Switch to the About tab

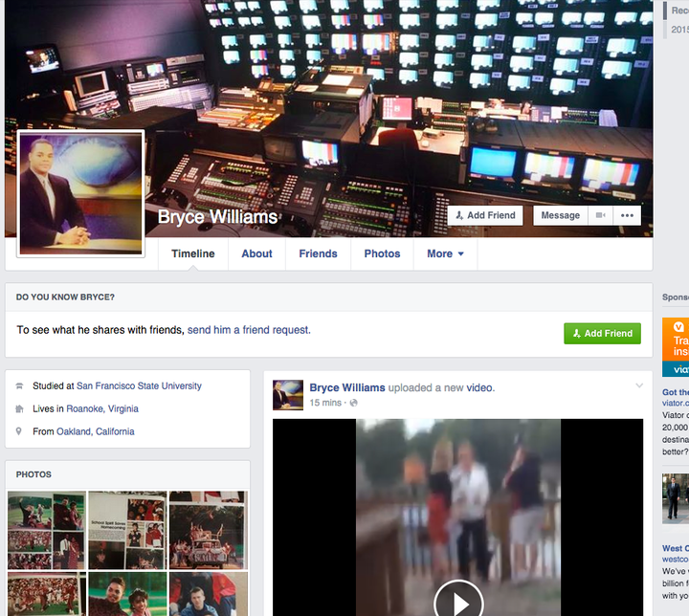coord(256,253)
